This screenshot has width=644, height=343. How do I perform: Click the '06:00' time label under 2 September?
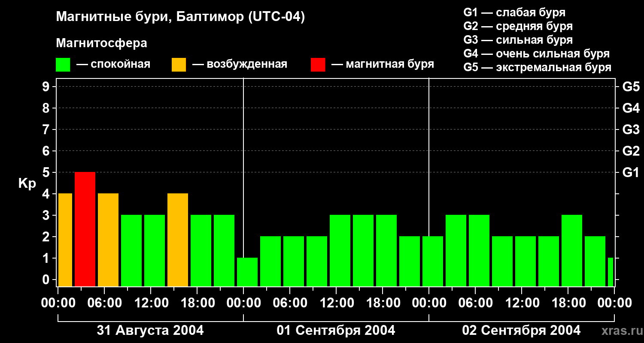pos(475,303)
